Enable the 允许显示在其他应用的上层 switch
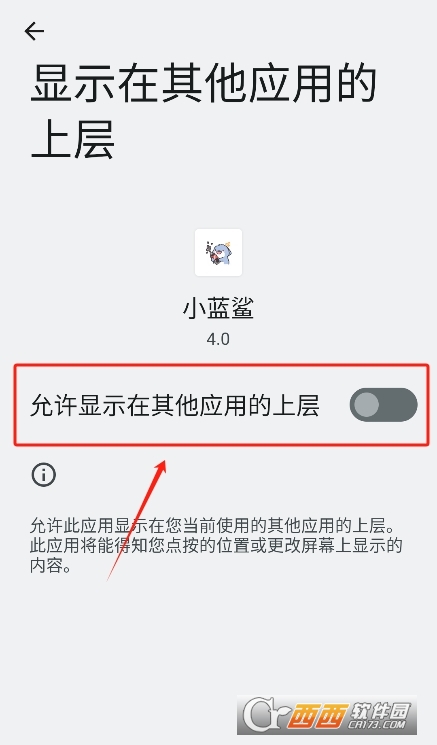The image size is (437, 745). (x=383, y=405)
